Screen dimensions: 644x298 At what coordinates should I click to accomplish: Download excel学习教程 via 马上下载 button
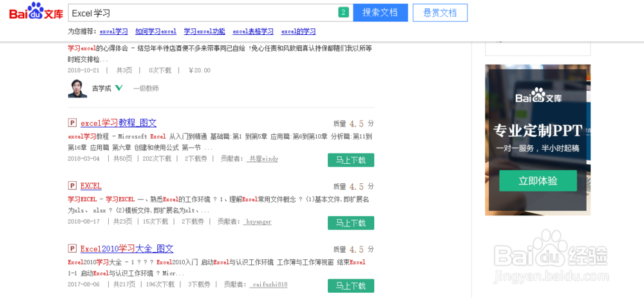click(351, 160)
